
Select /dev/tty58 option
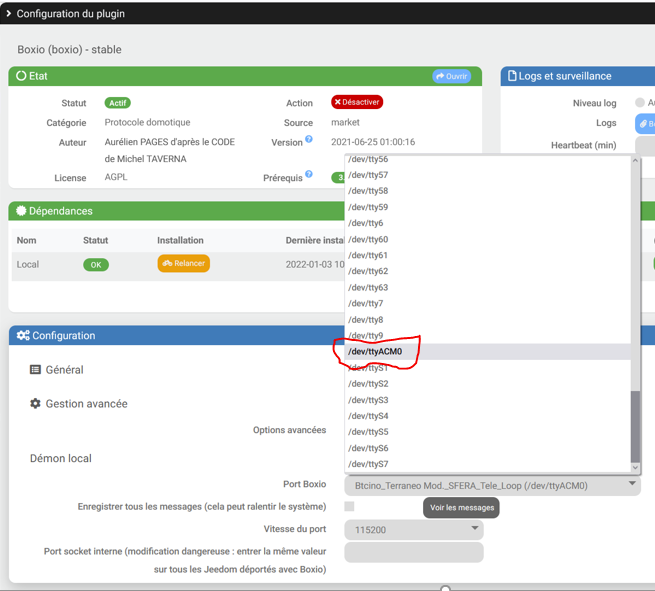click(x=487, y=191)
